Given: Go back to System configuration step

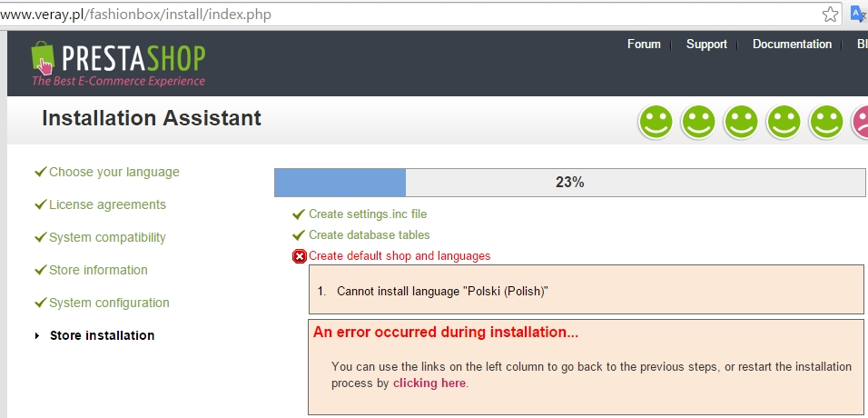Looking at the screenshot, I should point(109,303).
